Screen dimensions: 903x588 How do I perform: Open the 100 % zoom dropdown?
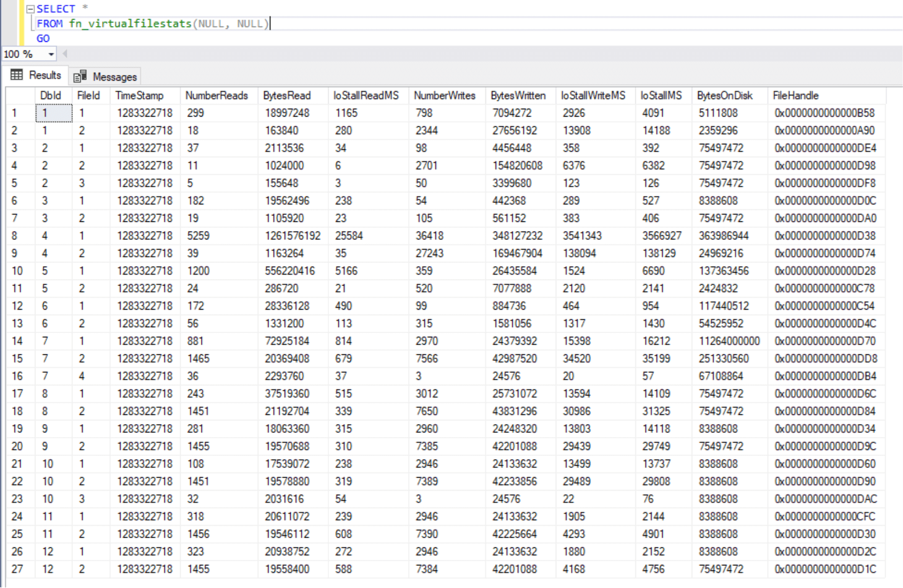coord(51,55)
